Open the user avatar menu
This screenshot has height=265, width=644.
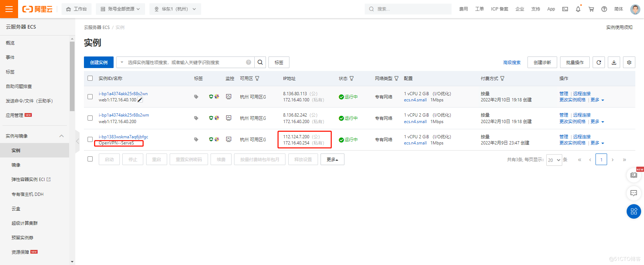pyautogui.click(x=635, y=9)
